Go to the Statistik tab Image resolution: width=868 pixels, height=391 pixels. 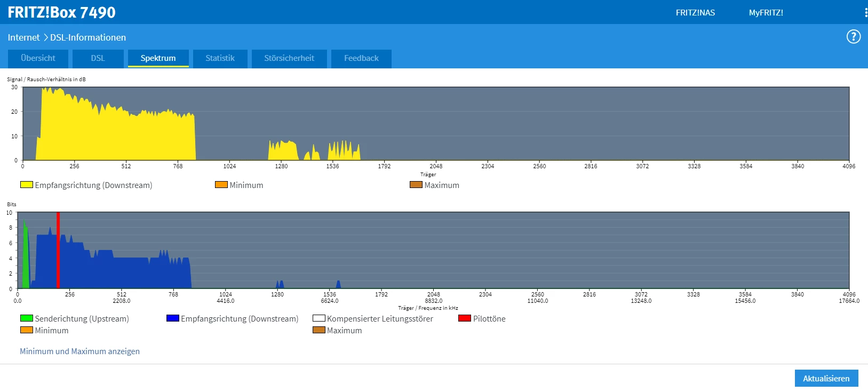tap(220, 58)
